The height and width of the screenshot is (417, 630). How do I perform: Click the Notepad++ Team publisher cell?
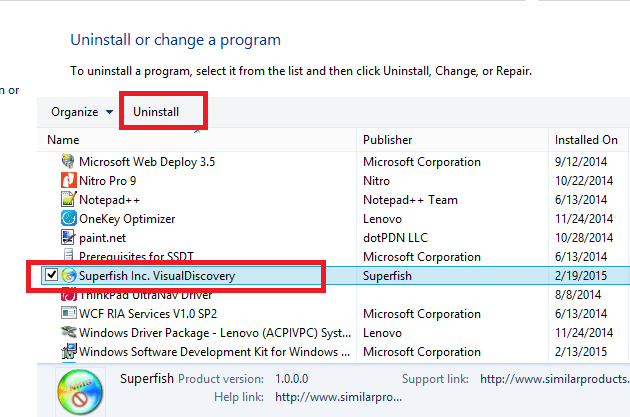point(410,200)
